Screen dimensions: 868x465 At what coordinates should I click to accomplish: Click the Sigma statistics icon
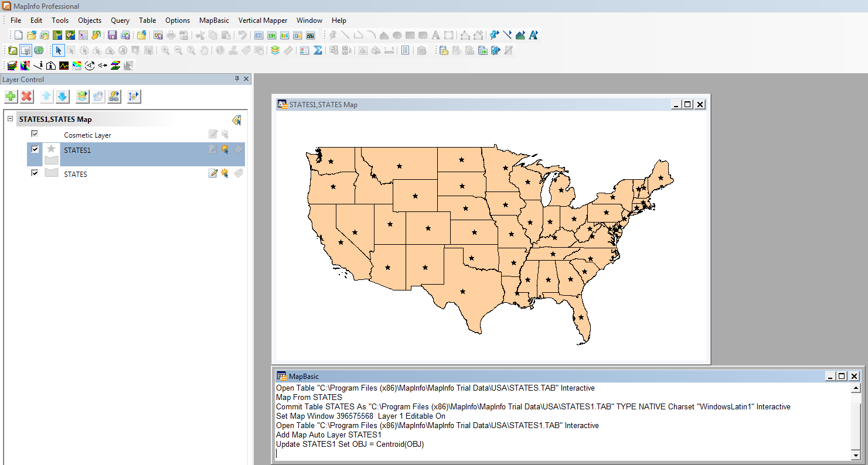pos(318,50)
